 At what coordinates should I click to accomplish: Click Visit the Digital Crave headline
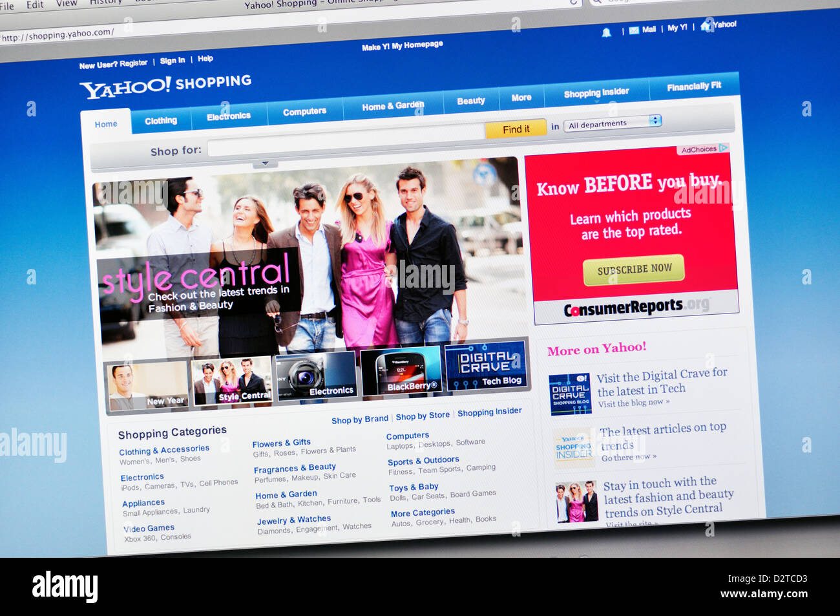click(x=662, y=382)
